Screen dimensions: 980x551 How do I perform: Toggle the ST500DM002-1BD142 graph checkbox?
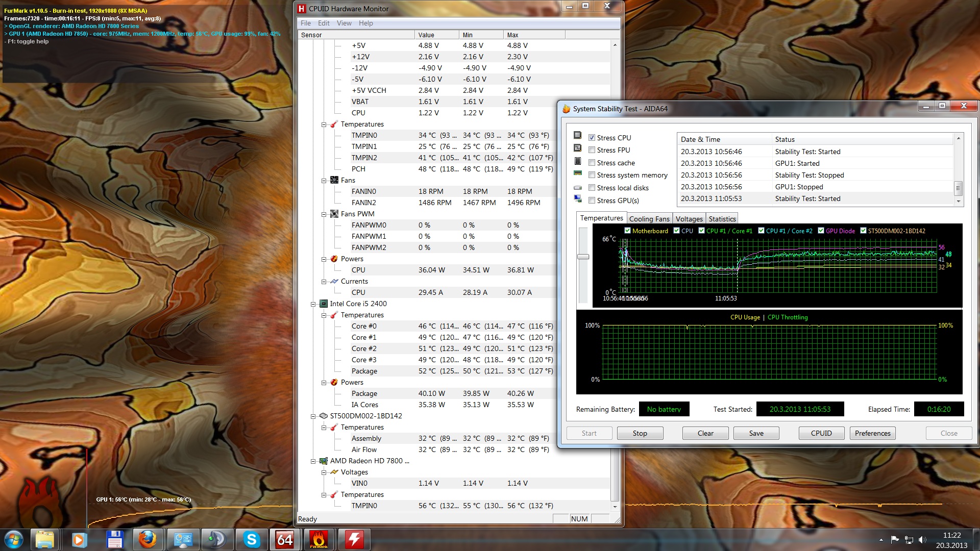pyautogui.click(x=863, y=231)
